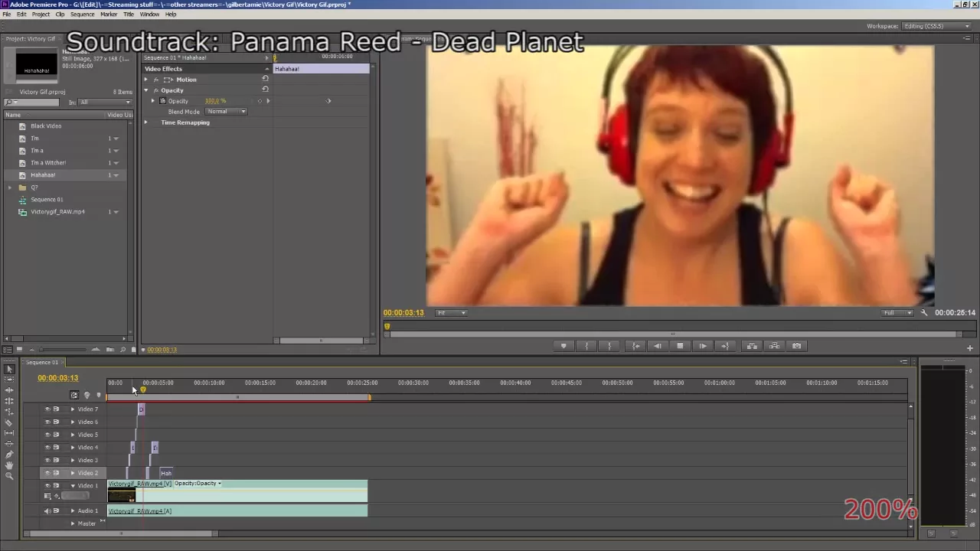This screenshot has height=551, width=980.
Task: Select the Pen tool
Action: coord(9,455)
